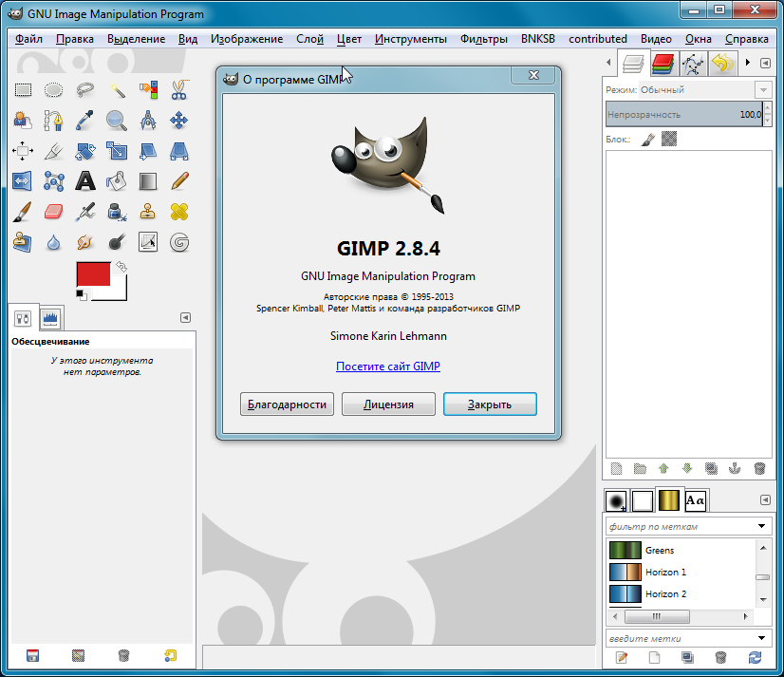Viewport: 784px width, 677px height.
Task: Click the red foreground color swatch
Action: [x=94, y=273]
